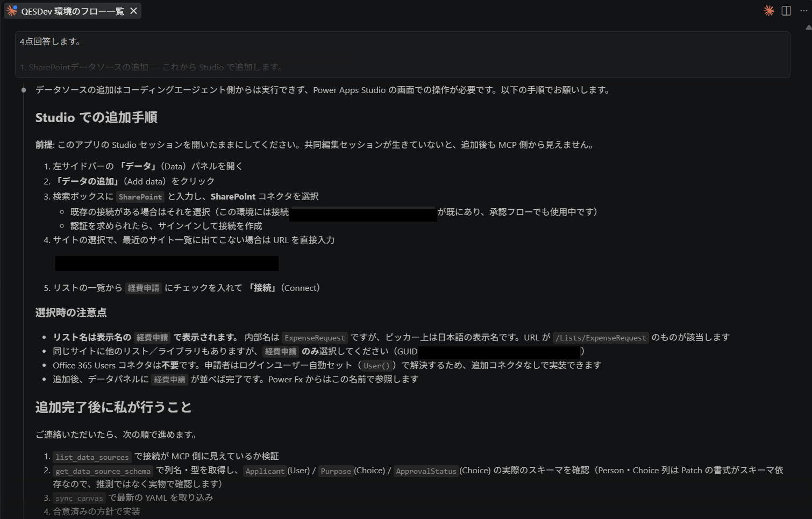Screen dimensions: 812x519
Task: Click the scrollbar up arrow
Action: tap(808, 28)
